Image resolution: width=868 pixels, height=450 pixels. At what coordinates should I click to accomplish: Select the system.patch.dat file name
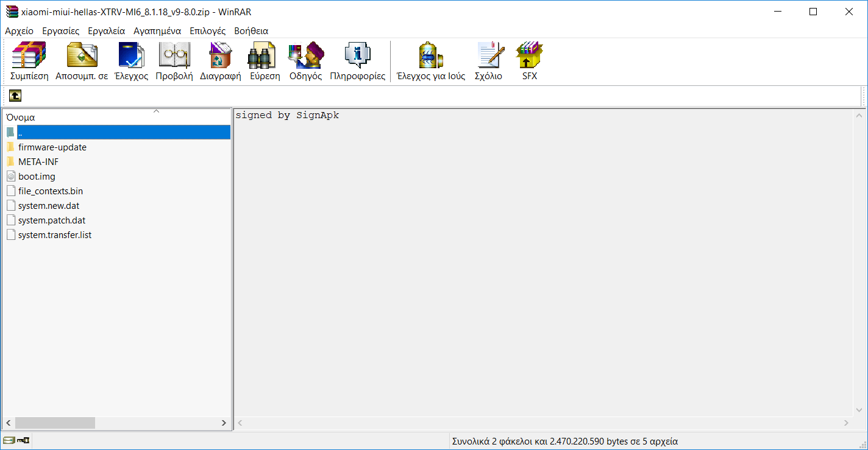click(x=52, y=220)
